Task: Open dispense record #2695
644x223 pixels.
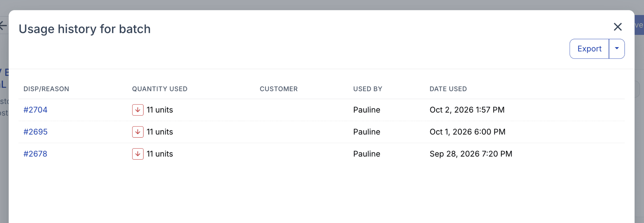Action: [35, 132]
